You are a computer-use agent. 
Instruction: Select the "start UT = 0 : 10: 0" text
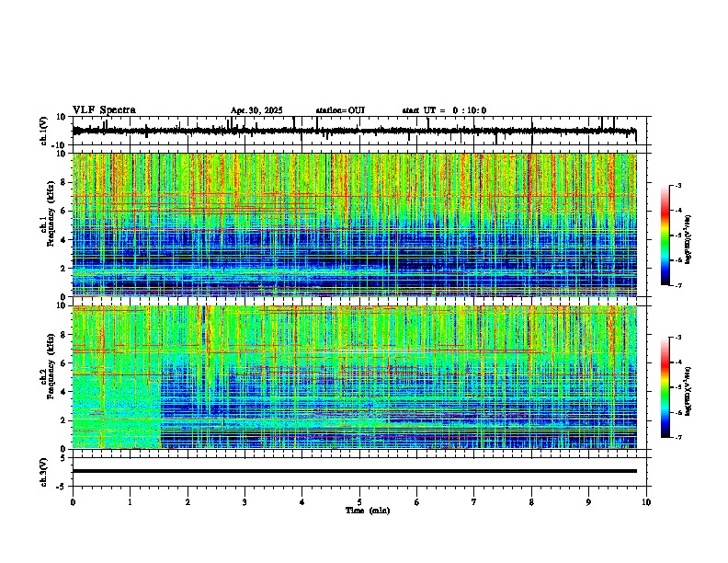pyautogui.click(x=444, y=110)
